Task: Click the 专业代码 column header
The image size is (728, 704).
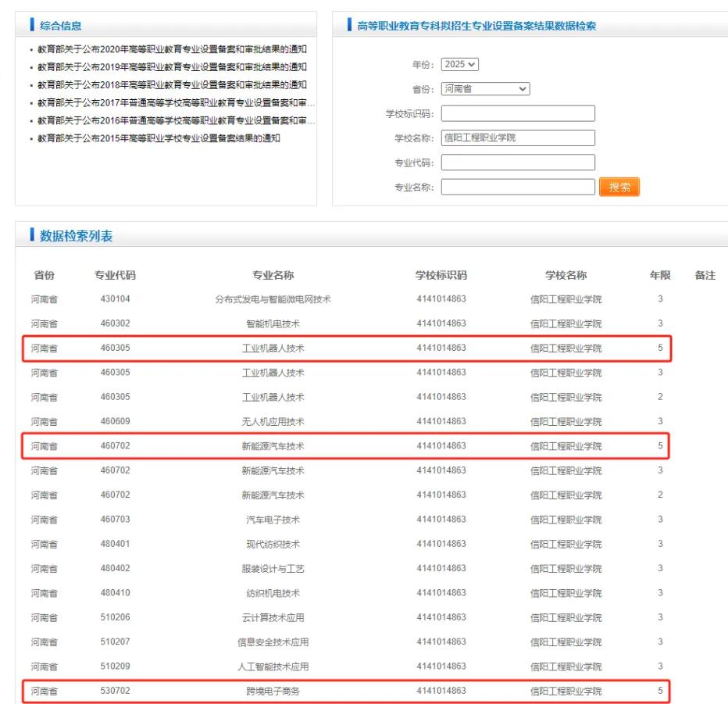Action: click(116, 274)
